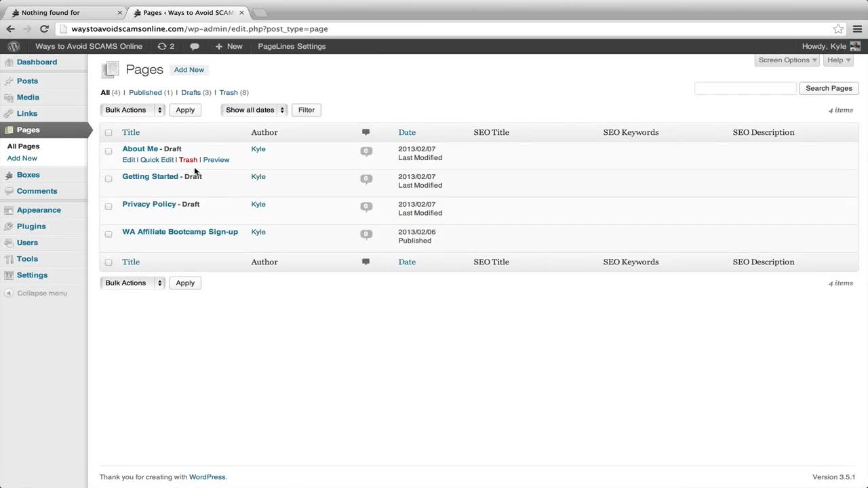Click the Collapse menu arrow icon
This screenshot has height=488, width=868.
(x=9, y=293)
